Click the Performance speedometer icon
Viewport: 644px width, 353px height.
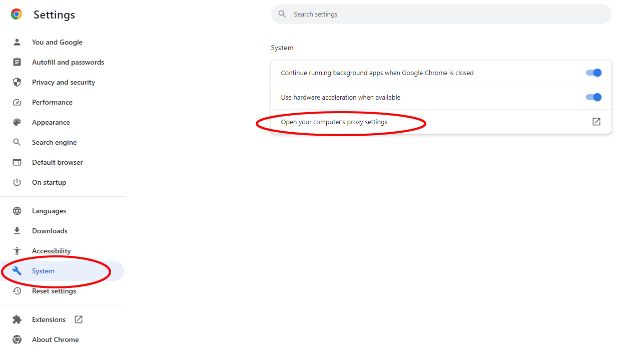17,102
